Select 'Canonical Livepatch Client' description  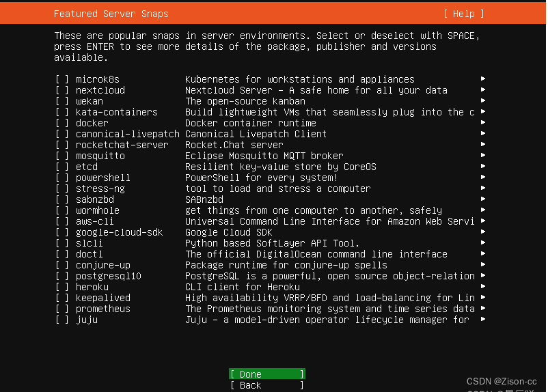256,134
